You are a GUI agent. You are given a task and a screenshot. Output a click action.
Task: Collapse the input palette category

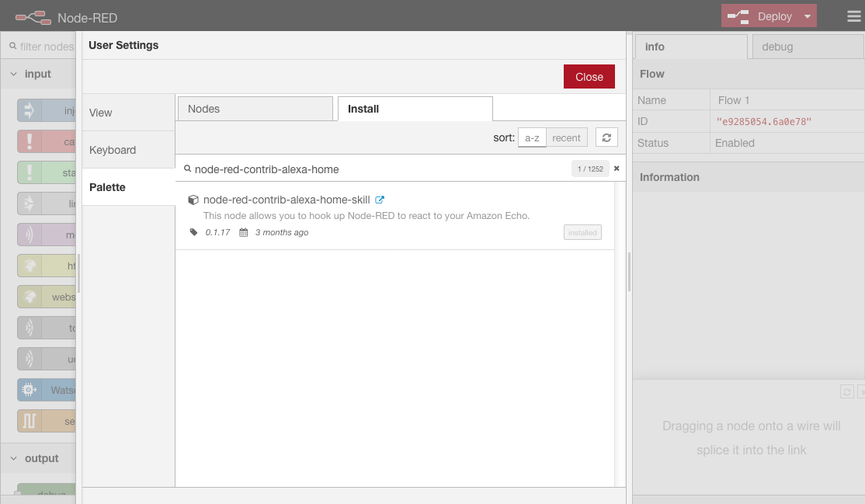(x=39, y=74)
